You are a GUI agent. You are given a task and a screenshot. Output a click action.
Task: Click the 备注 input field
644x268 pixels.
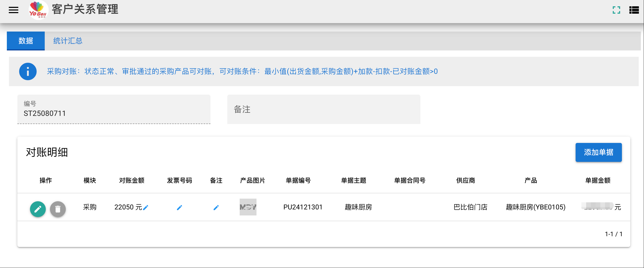[x=324, y=109]
